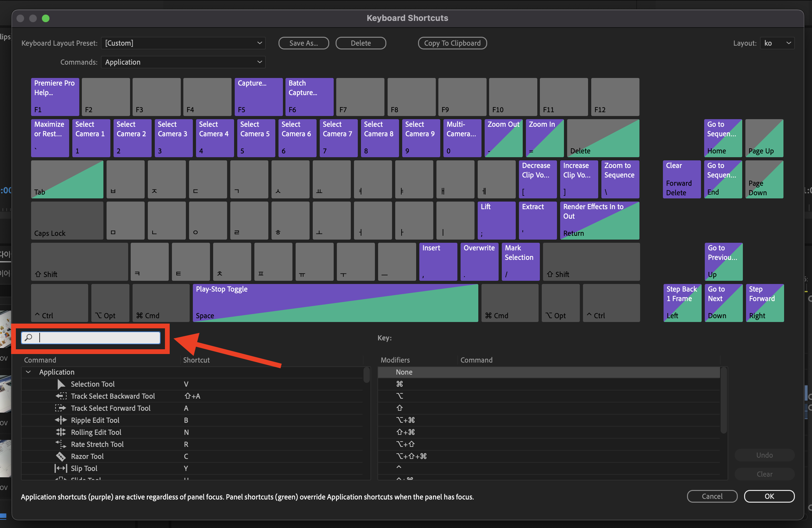Click the Rate Stretch Tool icon

[61, 444]
